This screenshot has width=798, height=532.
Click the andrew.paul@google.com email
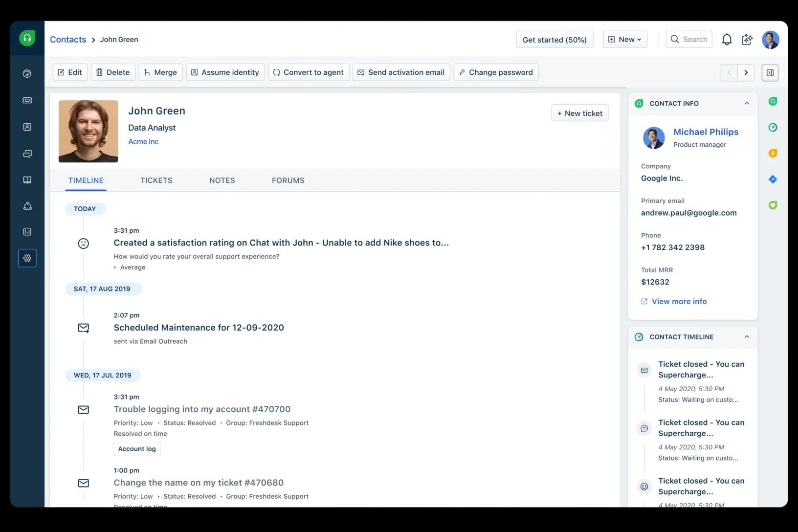coord(688,213)
